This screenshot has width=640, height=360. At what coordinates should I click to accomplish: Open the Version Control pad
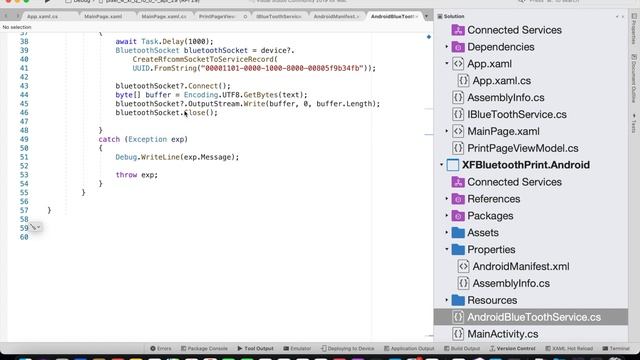(x=512, y=349)
